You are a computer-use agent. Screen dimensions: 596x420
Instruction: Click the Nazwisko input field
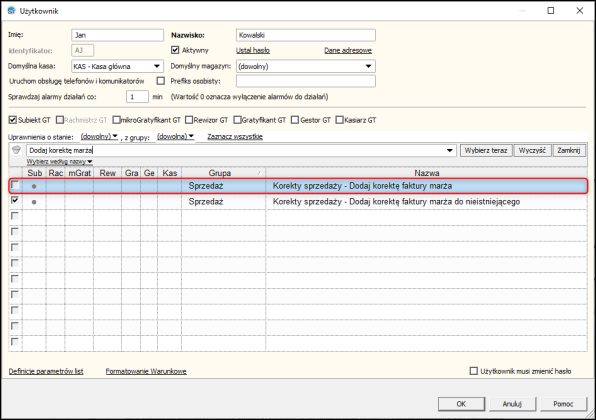[306, 35]
